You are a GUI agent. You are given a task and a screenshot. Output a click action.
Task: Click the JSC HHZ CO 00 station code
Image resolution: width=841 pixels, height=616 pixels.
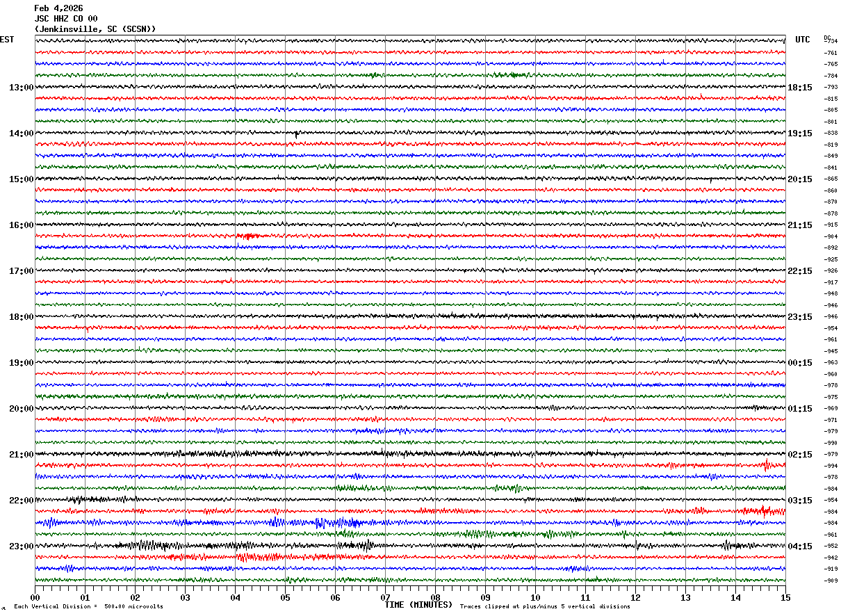pos(66,19)
